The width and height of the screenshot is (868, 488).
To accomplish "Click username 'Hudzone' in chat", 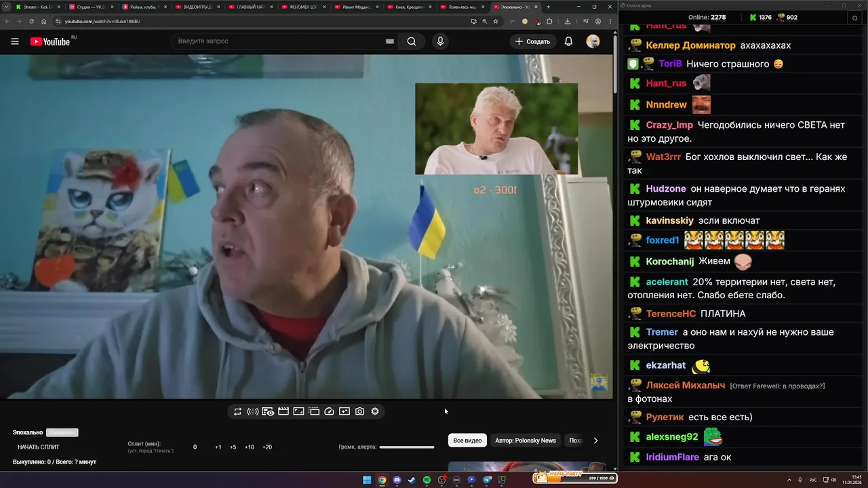I will (x=666, y=189).
